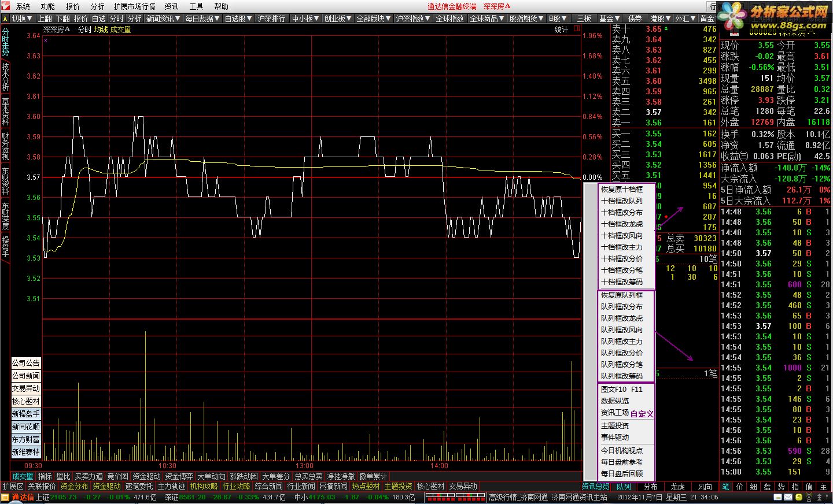Switch to 量比 bottom indicator tab
833x504 pixels.
(x=63, y=476)
